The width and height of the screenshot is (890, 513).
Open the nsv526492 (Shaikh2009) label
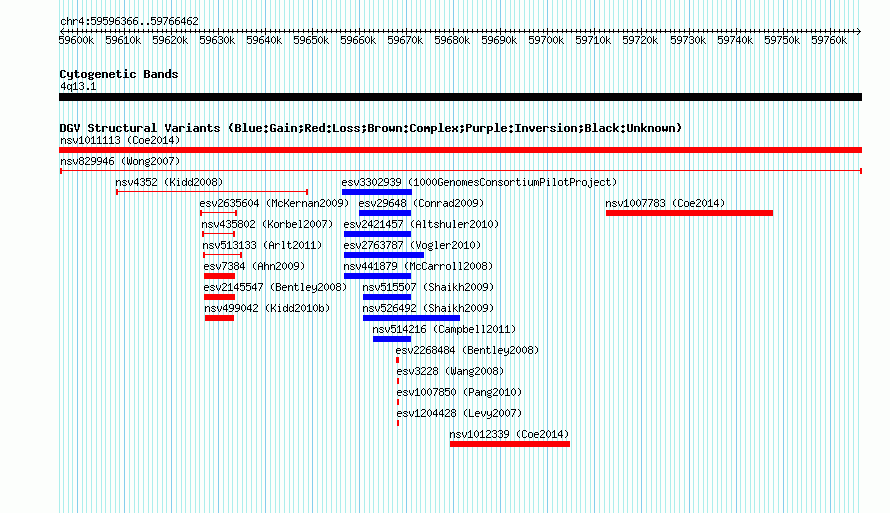click(x=428, y=308)
